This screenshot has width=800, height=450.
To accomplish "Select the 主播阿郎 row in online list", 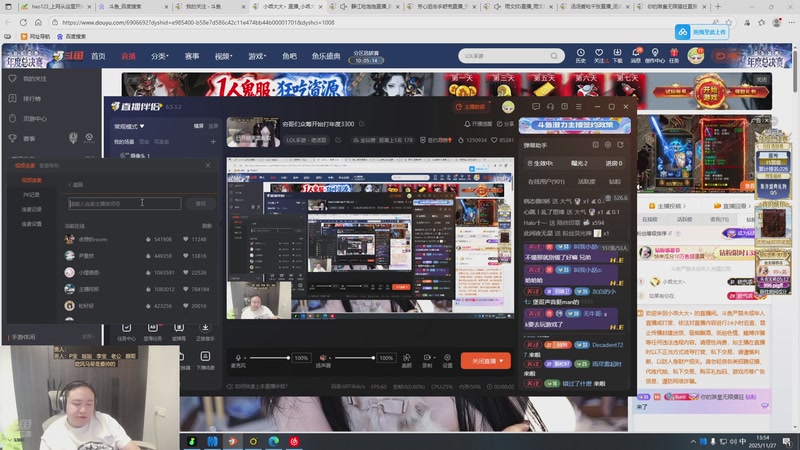I will pyautogui.click(x=137, y=289).
